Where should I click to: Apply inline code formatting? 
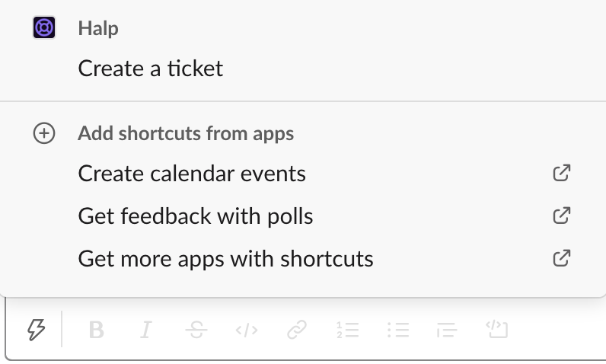[x=247, y=330]
